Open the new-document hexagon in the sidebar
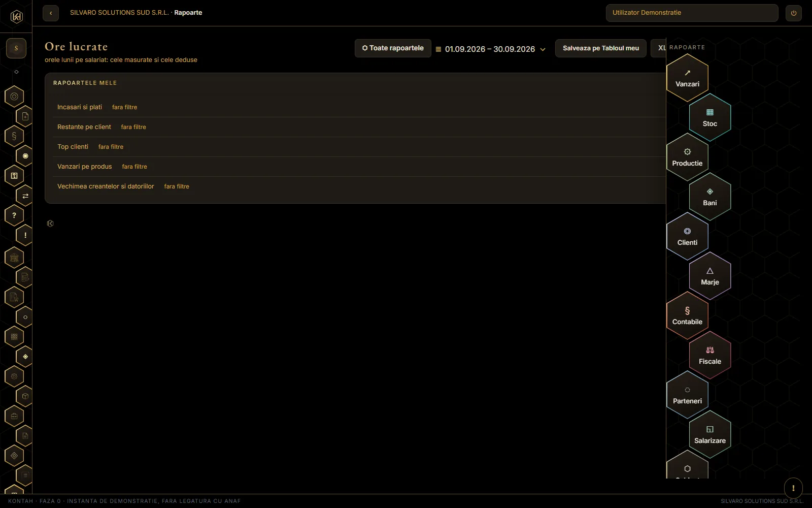 point(25,116)
